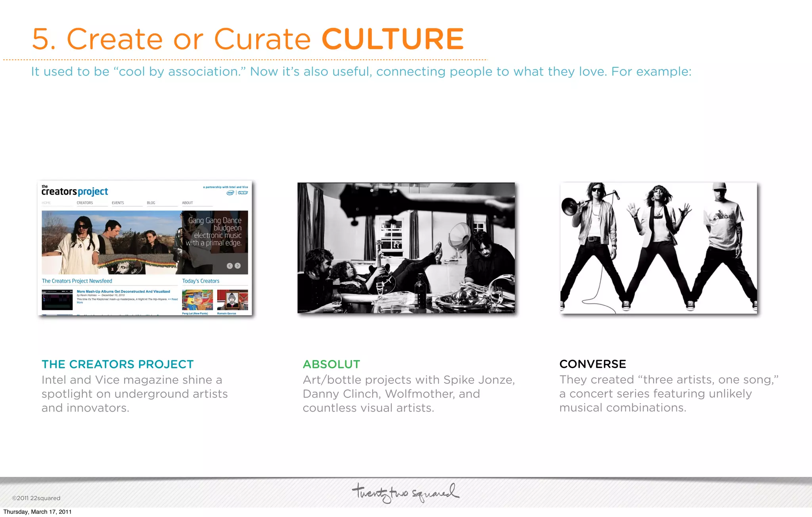Click the Converse three artists photo
The height and width of the screenshot is (517, 812).
coord(659,248)
